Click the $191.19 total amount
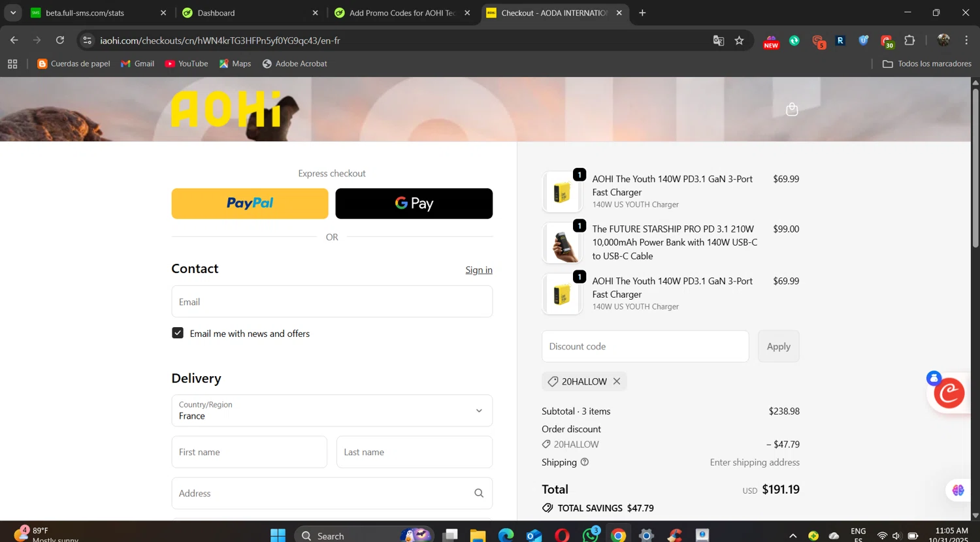980x542 pixels. (781, 490)
